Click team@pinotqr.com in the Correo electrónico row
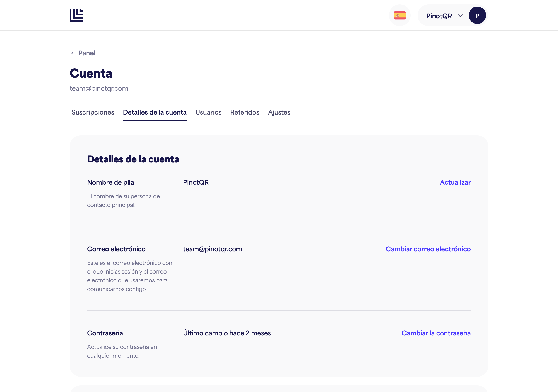Viewport: 558px width, 392px height. click(x=212, y=249)
